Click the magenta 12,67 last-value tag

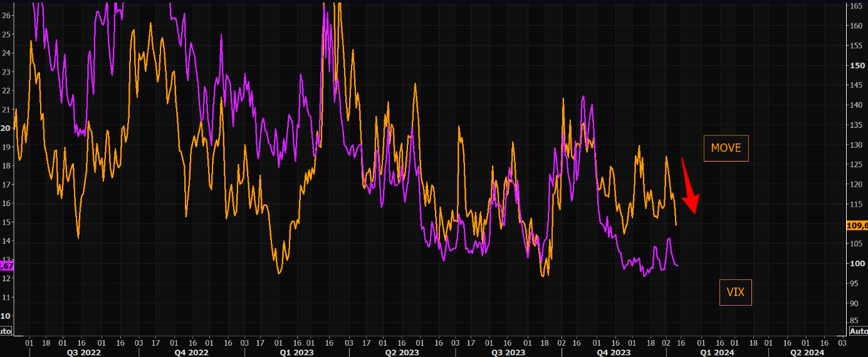pos(6,266)
